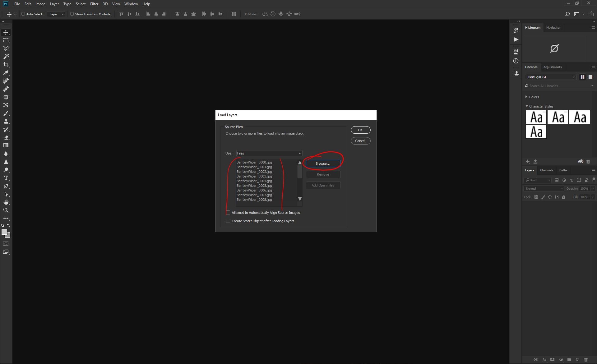Open the Auto-Select Layer dropdown
The height and width of the screenshot is (364, 597).
pos(56,14)
